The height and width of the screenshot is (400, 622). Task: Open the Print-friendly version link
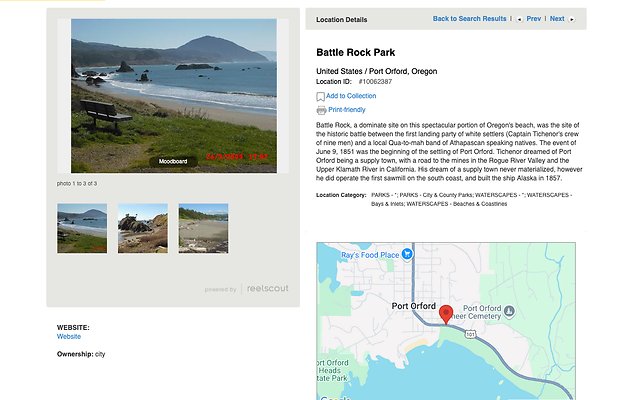coord(346,109)
